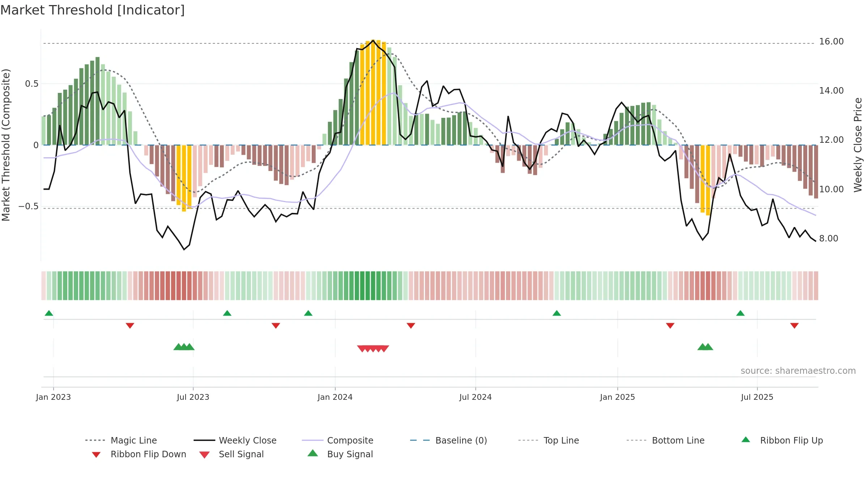Click the darkest green ribbon segment in early 2024
Screen dimensions: 868x488
point(368,286)
